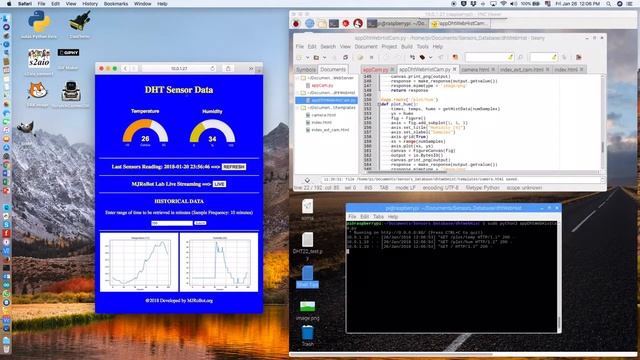
Task: Switch to the Symbols sidebar tab
Action: (x=306, y=70)
